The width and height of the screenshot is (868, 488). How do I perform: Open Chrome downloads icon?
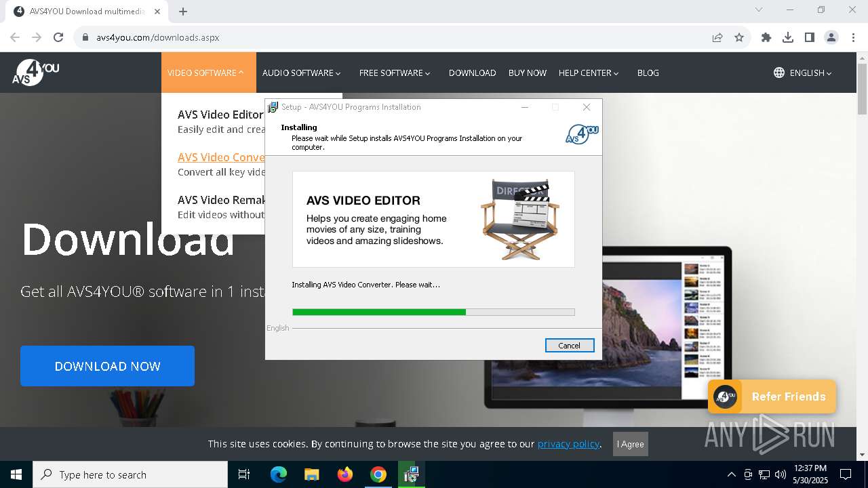click(788, 37)
